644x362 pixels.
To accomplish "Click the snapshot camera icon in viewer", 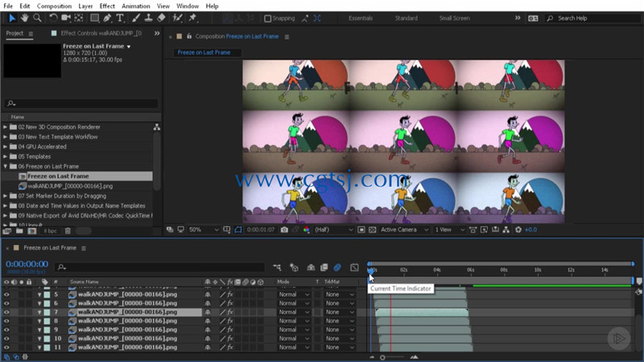I will 284,230.
